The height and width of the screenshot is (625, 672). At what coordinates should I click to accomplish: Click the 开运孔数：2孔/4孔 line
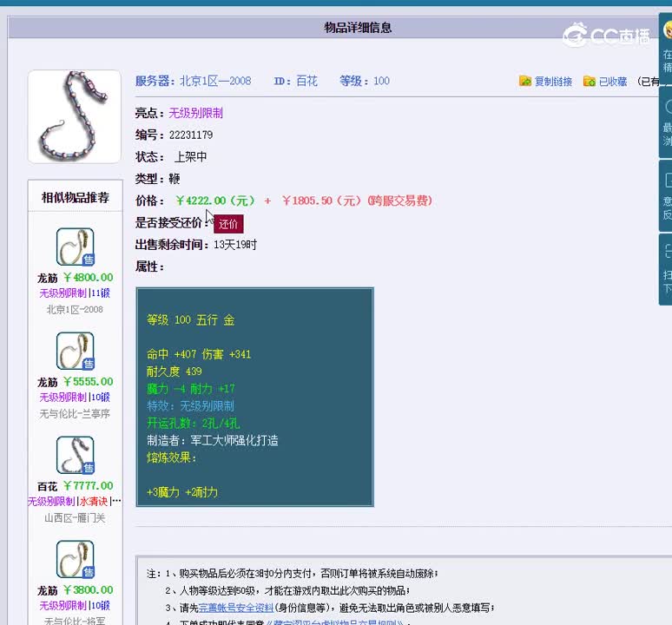[194, 424]
